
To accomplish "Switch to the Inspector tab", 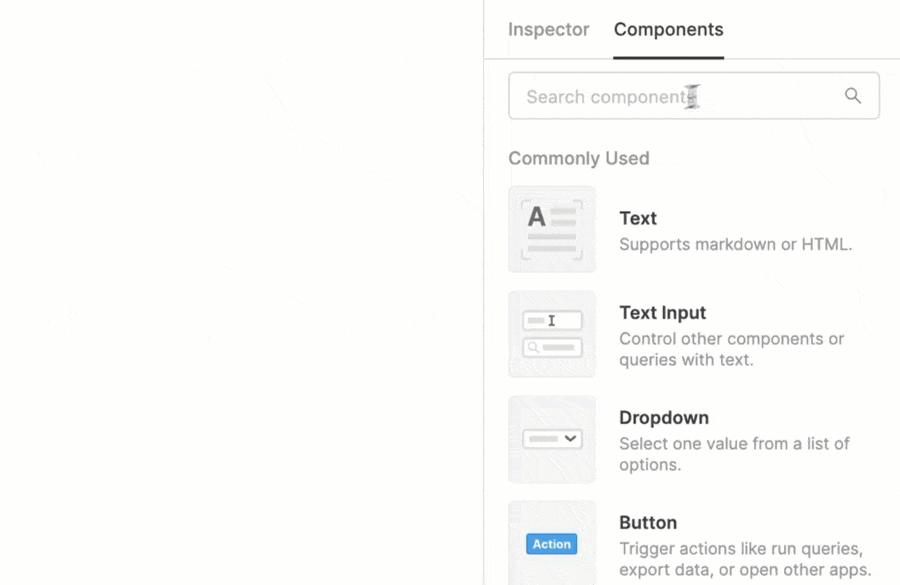I will click(548, 30).
